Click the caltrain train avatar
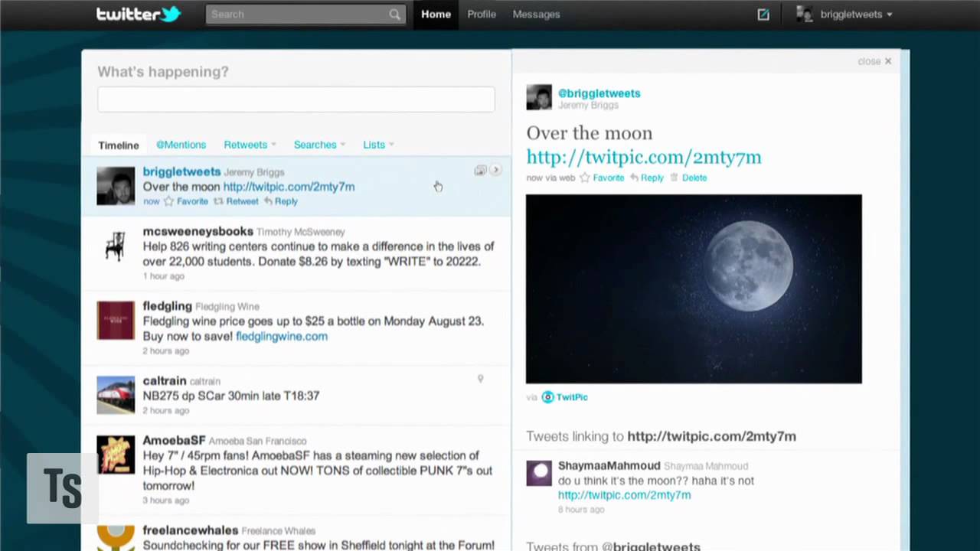The height and width of the screenshot is (551, 980). [x=116, y=395]
